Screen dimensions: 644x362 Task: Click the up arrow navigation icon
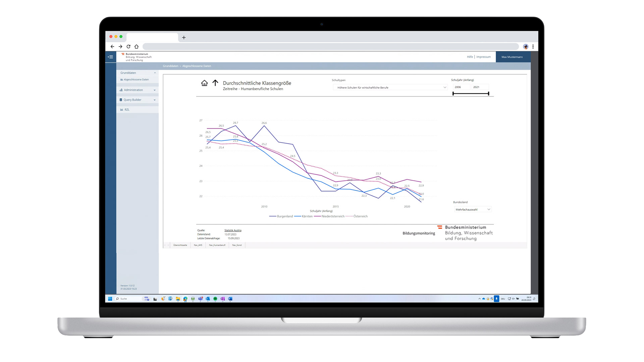215,83
